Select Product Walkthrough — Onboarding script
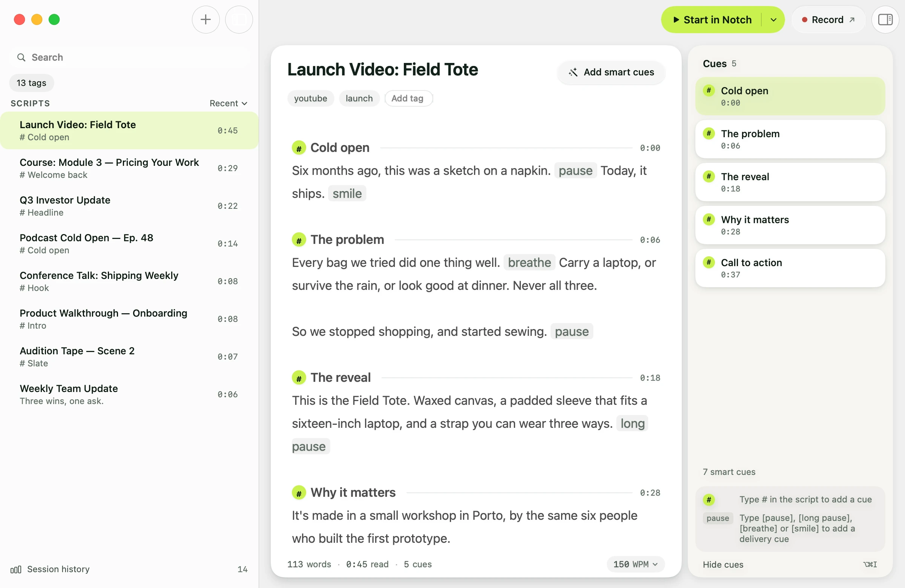Screen dimensions: 905x588 (x=129, y=318)
